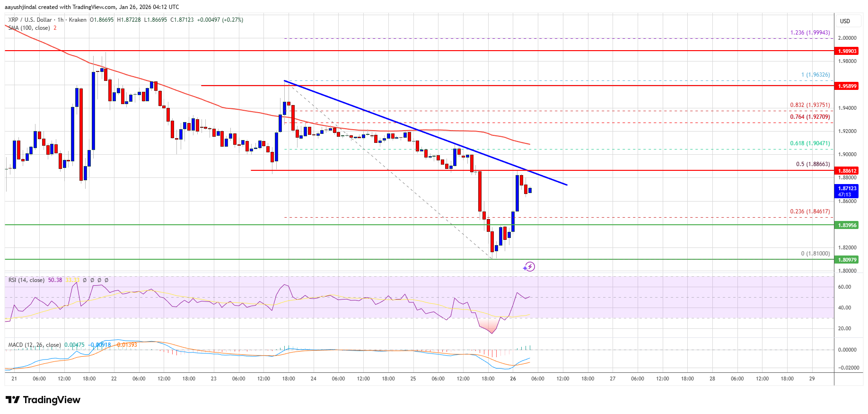
Task: Click the red 1.88612 price level label
Action: 847,171
